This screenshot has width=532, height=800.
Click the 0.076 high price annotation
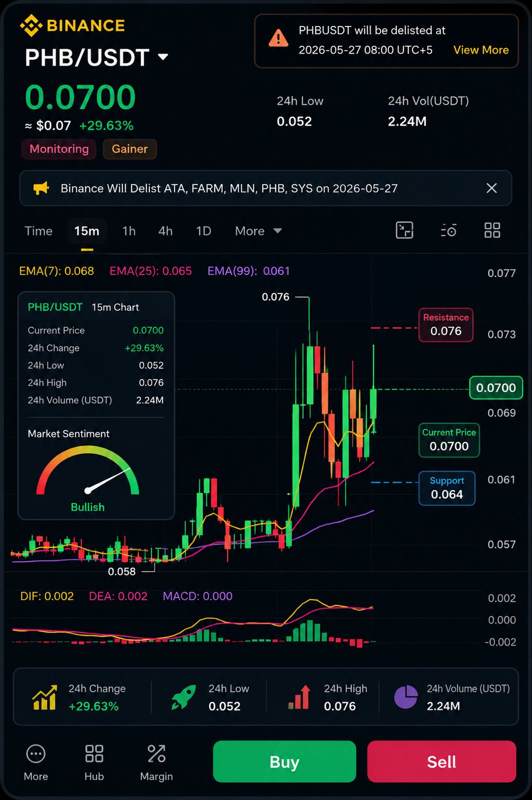pos(276,297)
